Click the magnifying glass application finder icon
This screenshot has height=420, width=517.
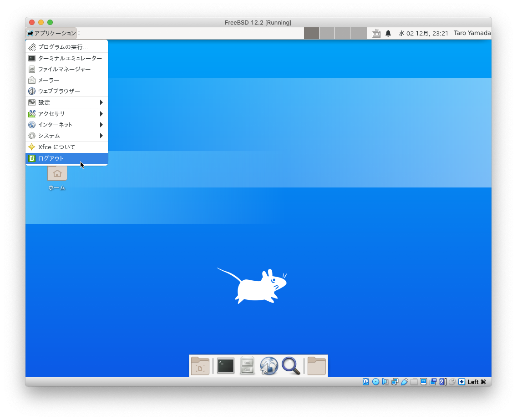(x=291, y=366)
